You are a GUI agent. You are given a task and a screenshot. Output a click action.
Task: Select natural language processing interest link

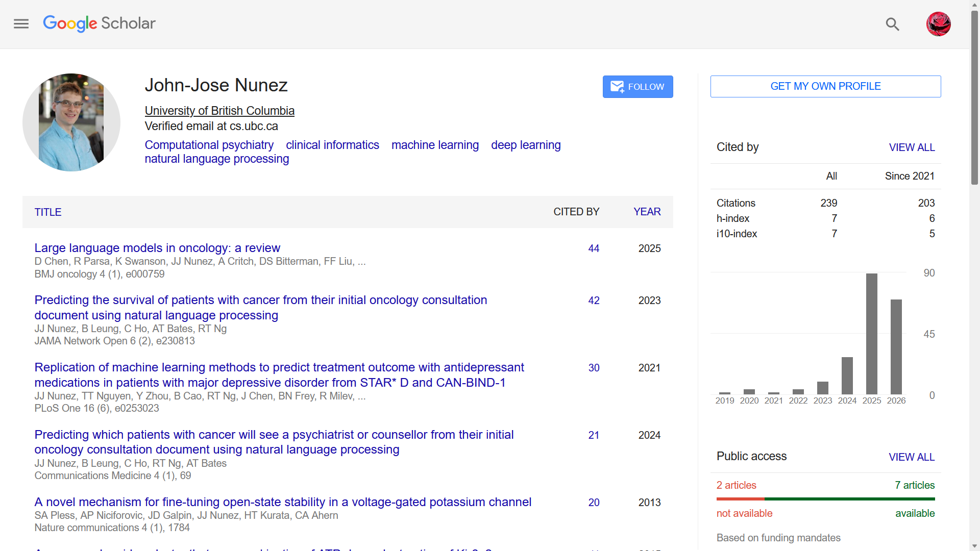pyautogui.click(x=217, y=159)
